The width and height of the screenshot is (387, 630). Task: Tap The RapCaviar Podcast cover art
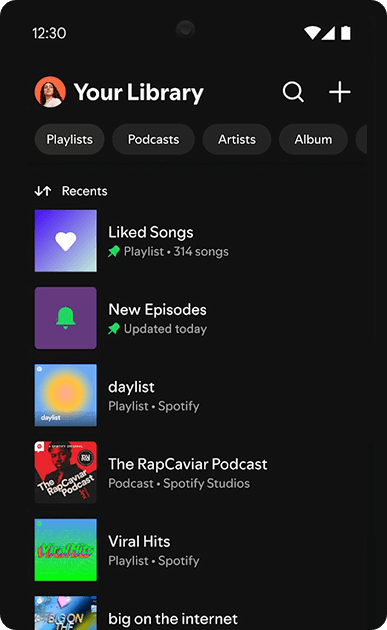pyautogui.click(x=66, y=472)
